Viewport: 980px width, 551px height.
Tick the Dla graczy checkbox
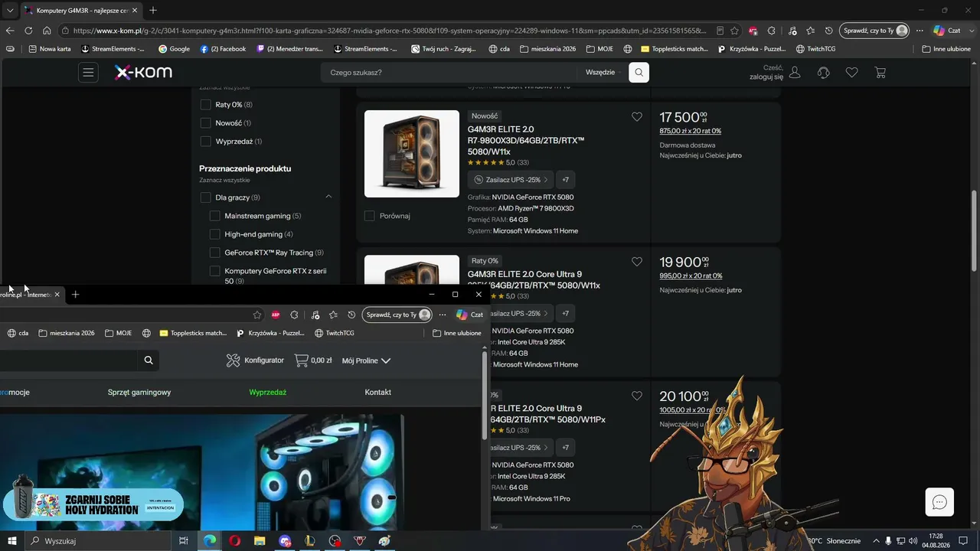(205, 197)
